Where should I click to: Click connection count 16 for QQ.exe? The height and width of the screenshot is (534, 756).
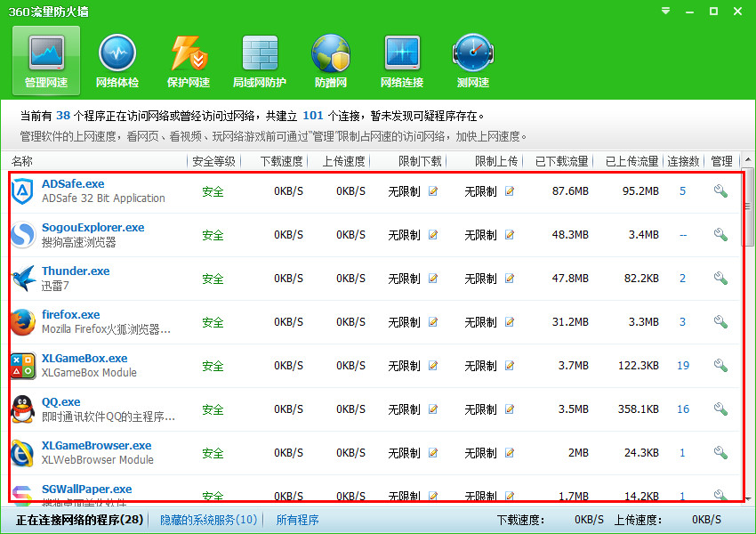tap(683, 409)
